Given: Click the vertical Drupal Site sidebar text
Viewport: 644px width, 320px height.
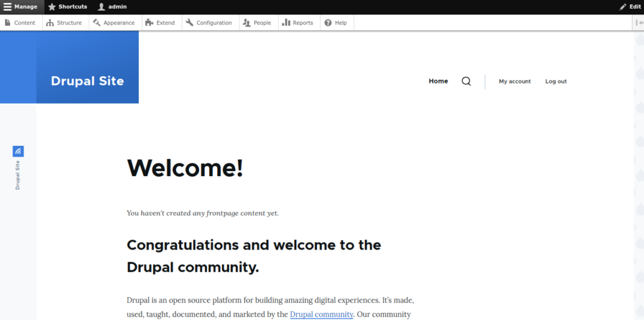Looking at the screenshot, I should pos(18,175).
